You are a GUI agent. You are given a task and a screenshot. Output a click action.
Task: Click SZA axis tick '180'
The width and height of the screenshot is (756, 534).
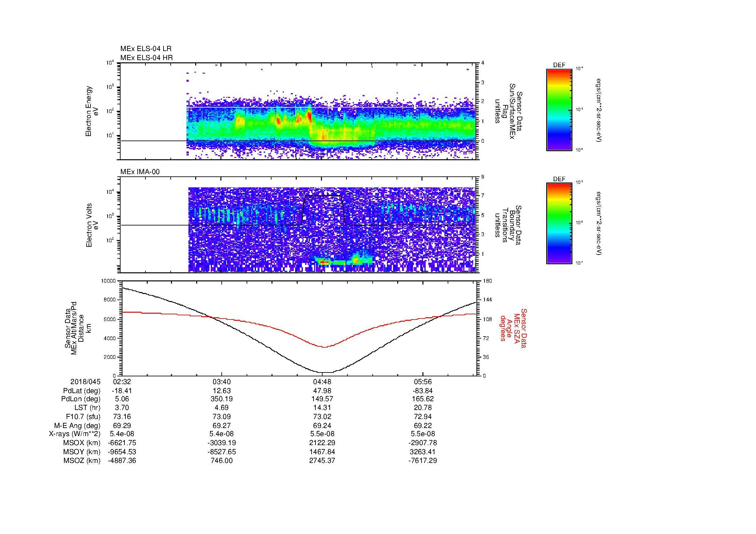487,281
